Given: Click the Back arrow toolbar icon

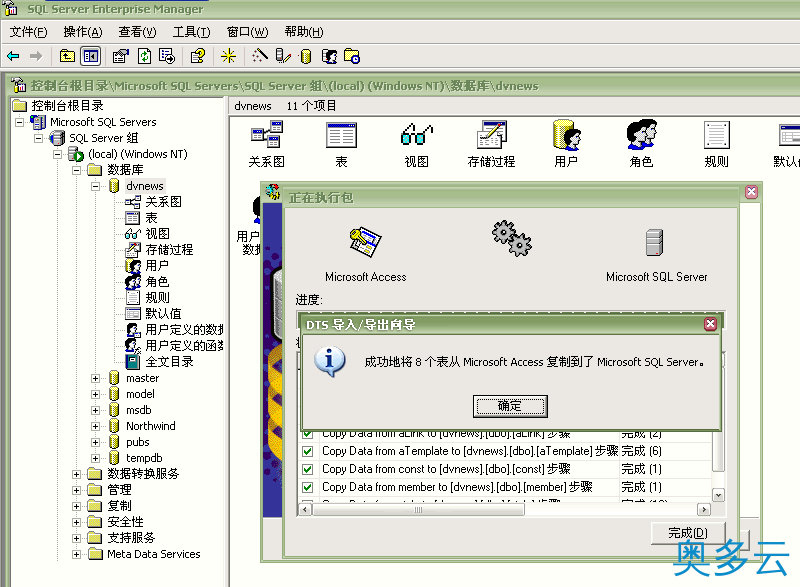Looking at the screenshot, I should (x=13, y=56).
